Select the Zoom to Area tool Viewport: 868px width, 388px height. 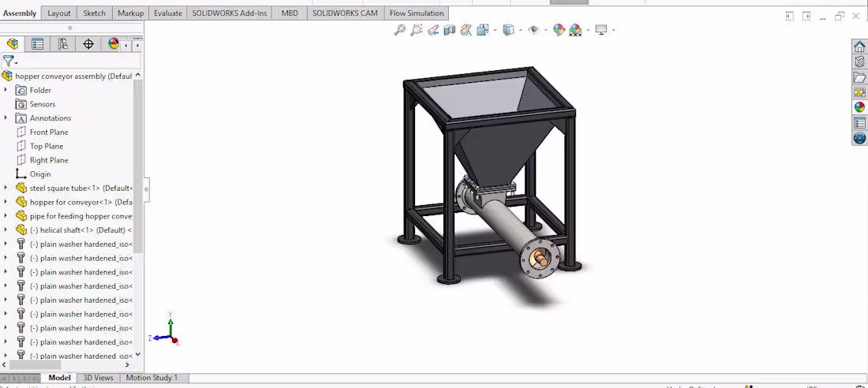click(417, 30)
